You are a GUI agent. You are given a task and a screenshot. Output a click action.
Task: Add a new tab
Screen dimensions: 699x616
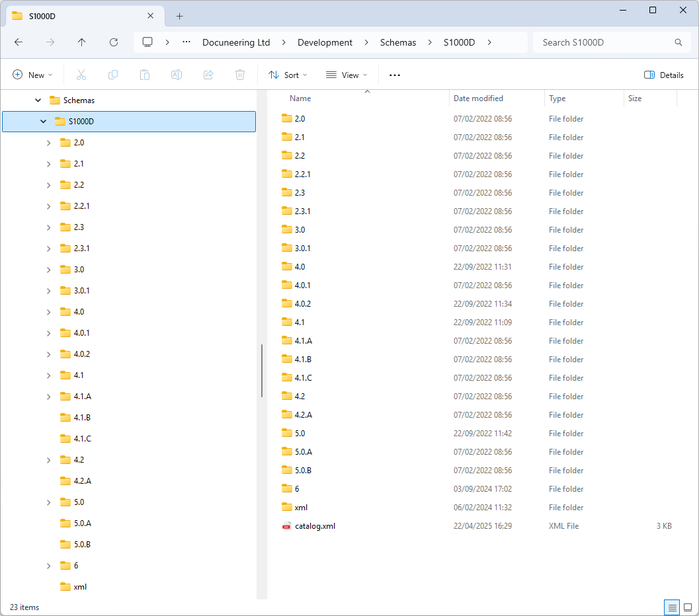179,16
